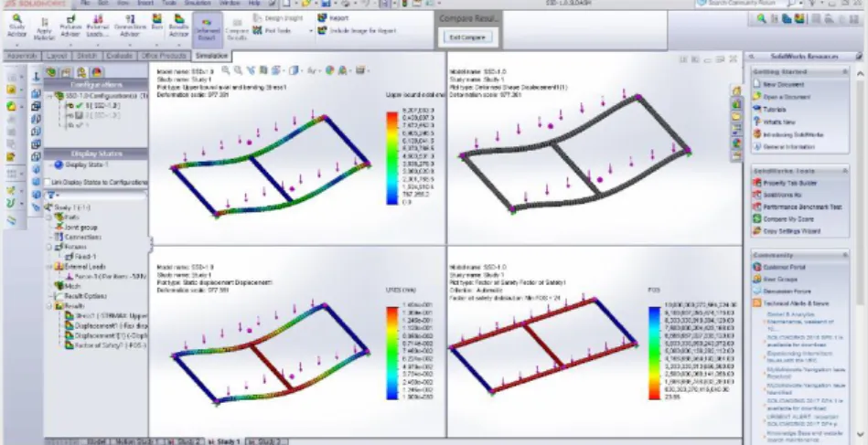Click the stress plot color legend

pos(392,159)
